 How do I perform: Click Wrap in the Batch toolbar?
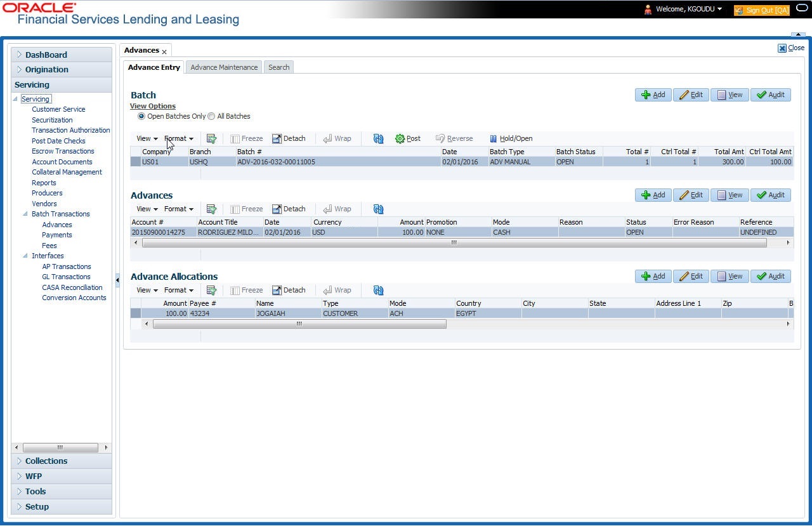coord(337,138)
